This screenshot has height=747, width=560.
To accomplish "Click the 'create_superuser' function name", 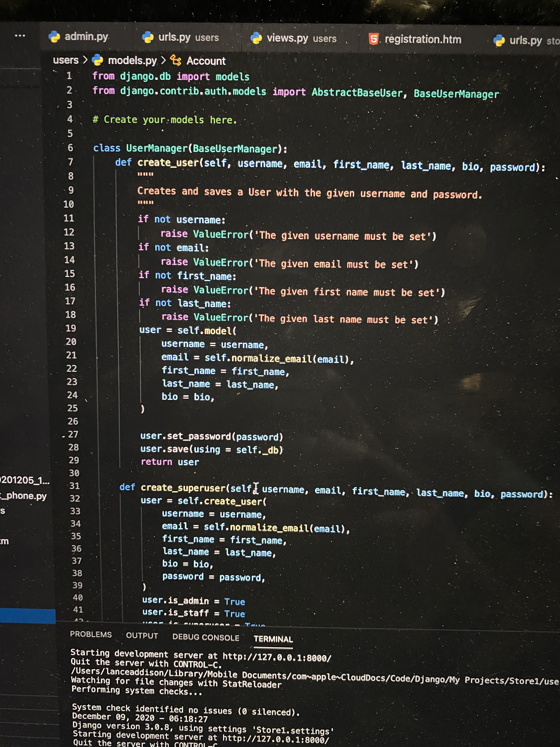I will [x=183, y=488].
